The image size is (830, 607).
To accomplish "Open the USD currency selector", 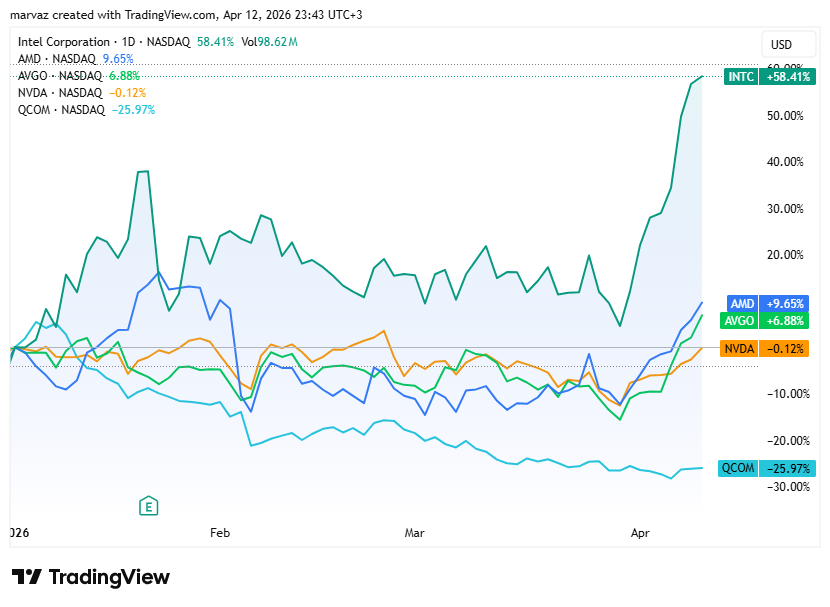I will [781, 44].
